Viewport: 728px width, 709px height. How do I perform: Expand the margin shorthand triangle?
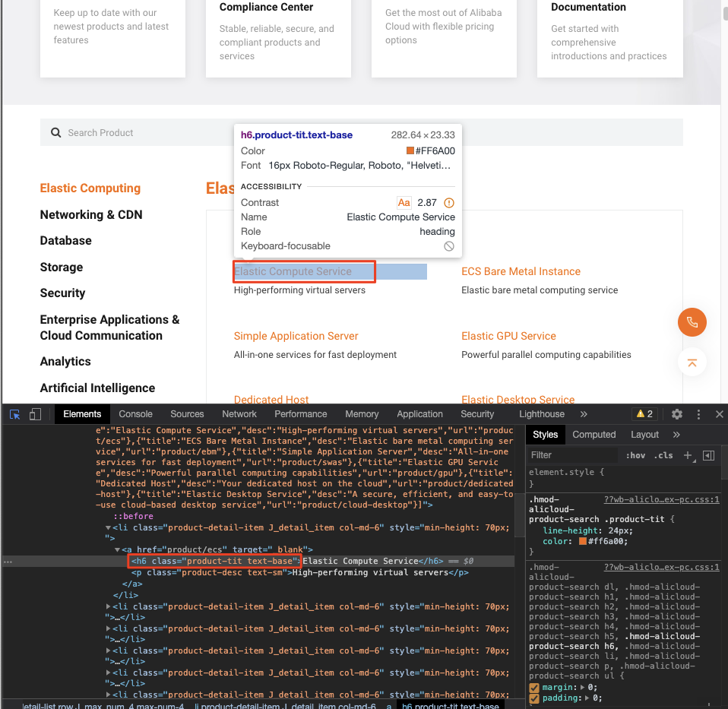click(x=583, y=687)
